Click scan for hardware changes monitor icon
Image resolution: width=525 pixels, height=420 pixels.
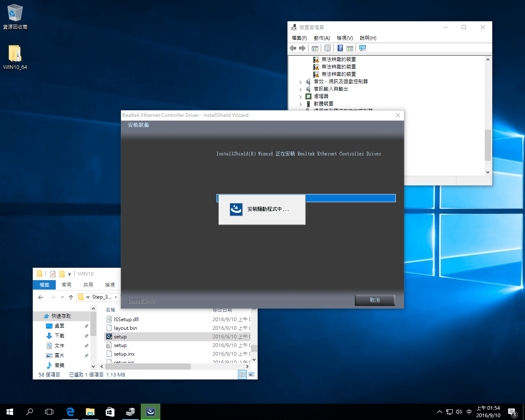click(363, 48)
